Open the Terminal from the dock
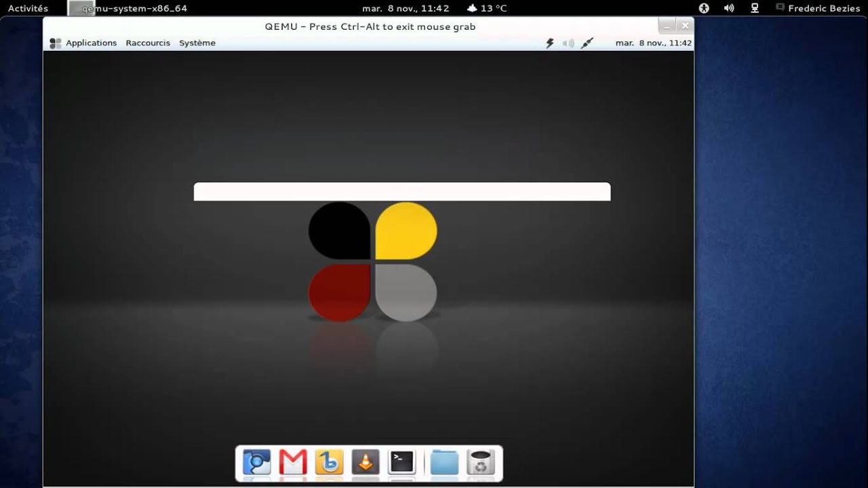This screenshot has height=488, width=868. (401, 462)
